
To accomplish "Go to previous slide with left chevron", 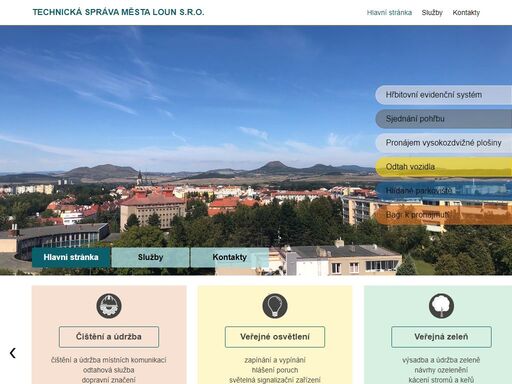I will [x=13, y=353].
